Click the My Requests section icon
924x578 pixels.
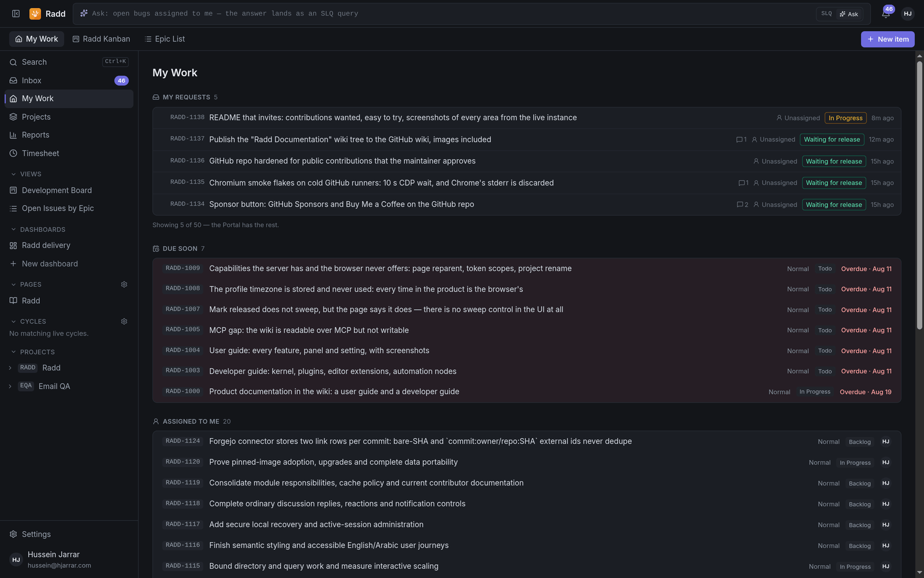pos(156,97)
